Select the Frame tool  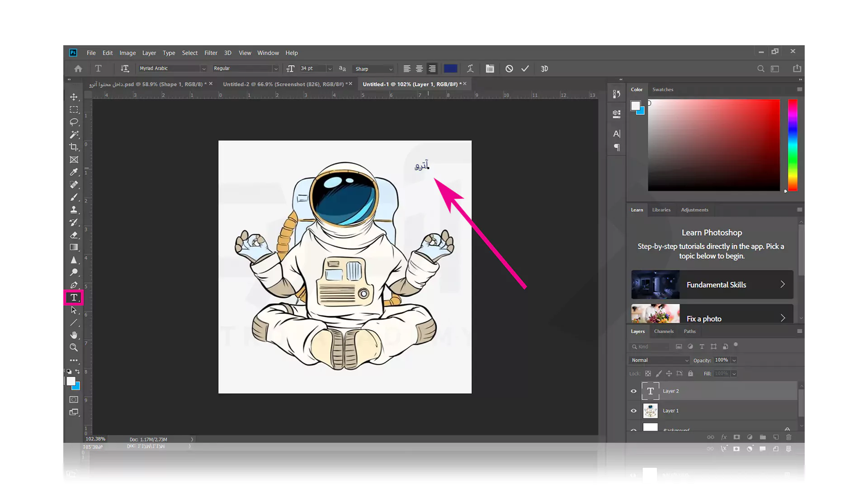[x=74, y=160]
